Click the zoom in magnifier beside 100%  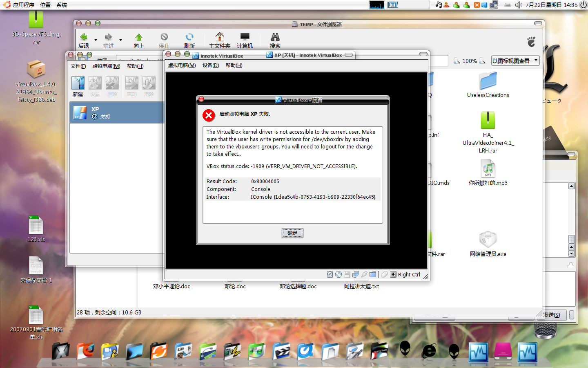[482, 61]
